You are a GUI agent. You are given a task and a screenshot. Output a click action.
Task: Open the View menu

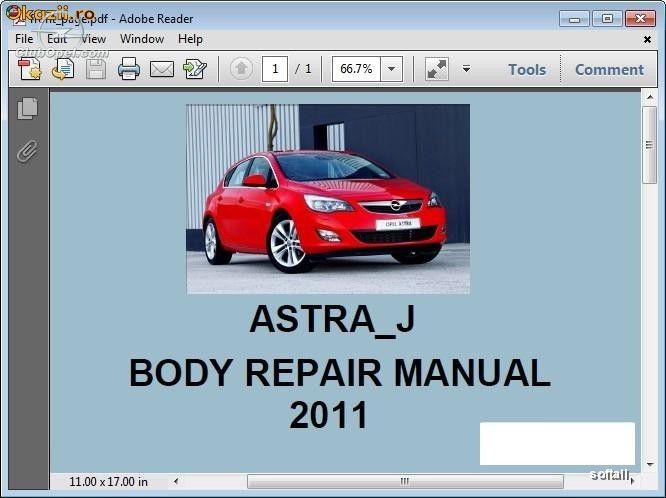coord(93,39)
